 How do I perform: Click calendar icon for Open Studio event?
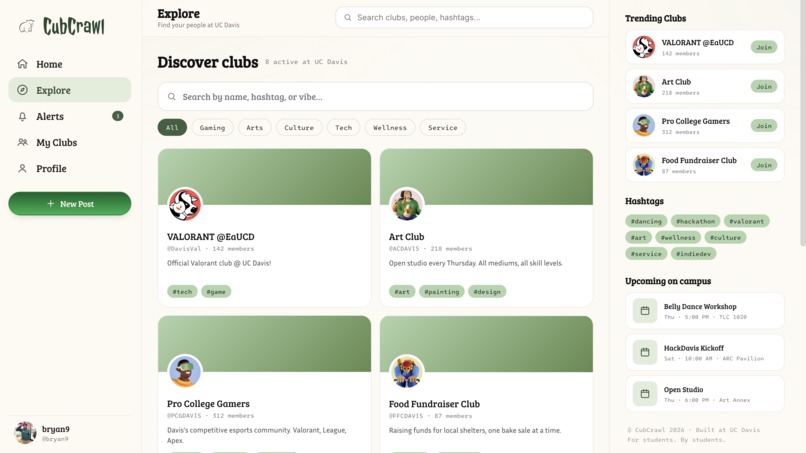click(645, 394)
